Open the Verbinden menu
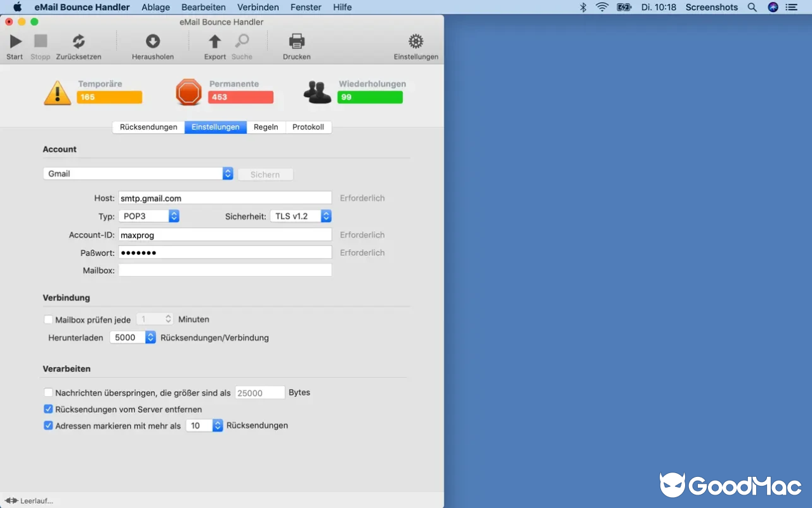Screen dimensions: 812x508 pyautogui.click(x=258, y=7)
